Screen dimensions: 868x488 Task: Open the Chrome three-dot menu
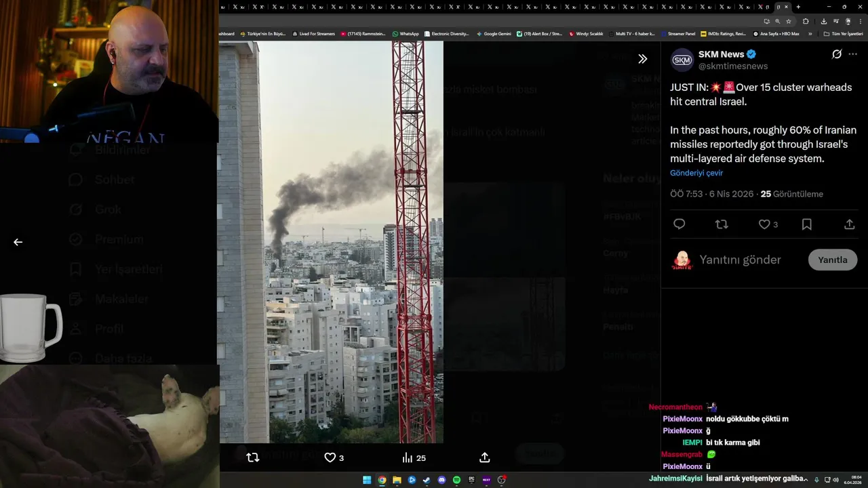(x=861, y=21)
